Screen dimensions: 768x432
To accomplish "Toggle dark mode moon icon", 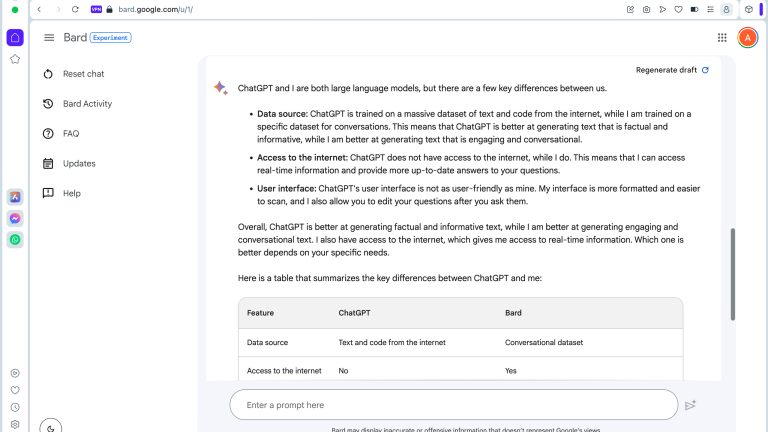I will pos(50,428).
